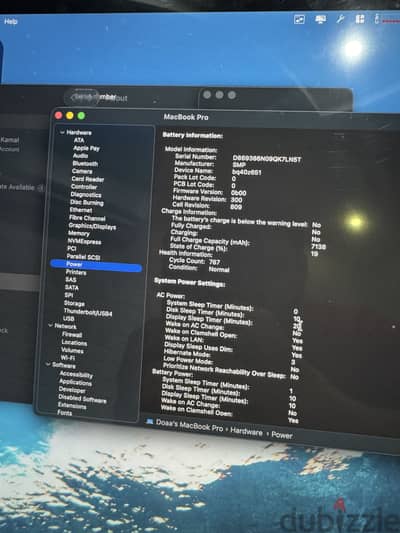
Task: Click the battery serial number value
Action: pyautogui.click(x=267, y=159)
